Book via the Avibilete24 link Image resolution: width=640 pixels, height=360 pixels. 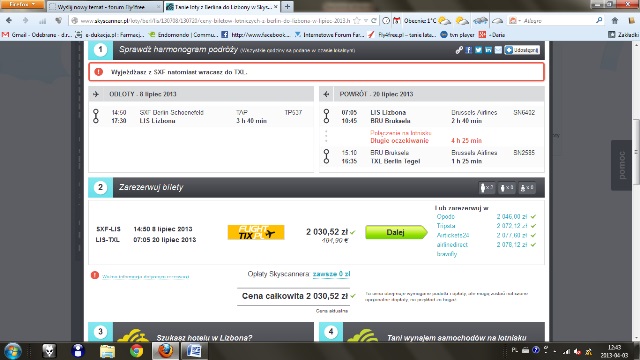click(453, 235)
